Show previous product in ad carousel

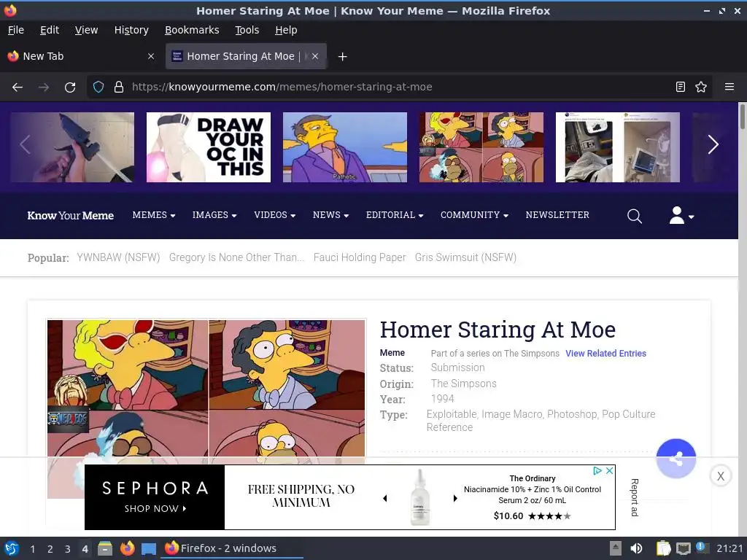(x=385, y=498)
